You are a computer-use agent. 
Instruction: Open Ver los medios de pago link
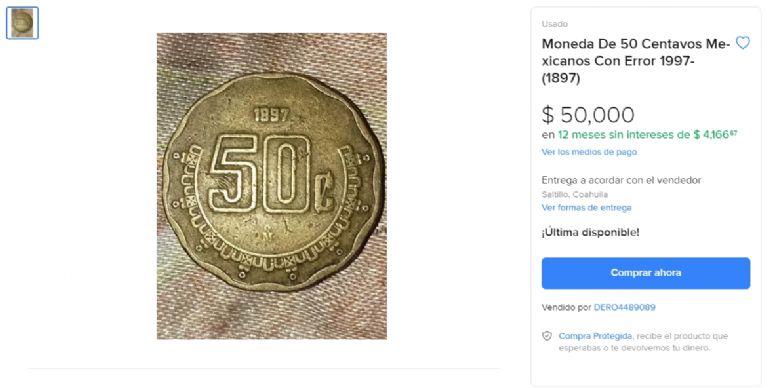pyautogui.click(x=589, y=152)
